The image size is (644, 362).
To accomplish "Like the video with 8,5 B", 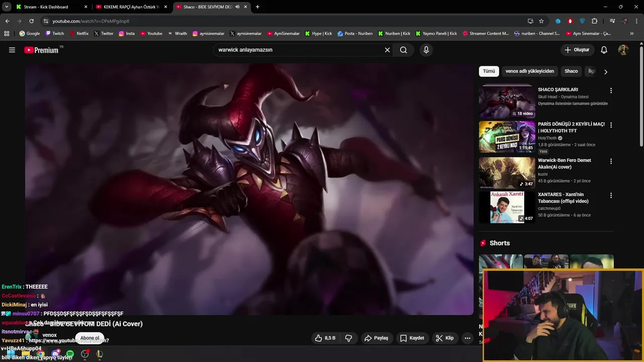I will coord(325,338).
